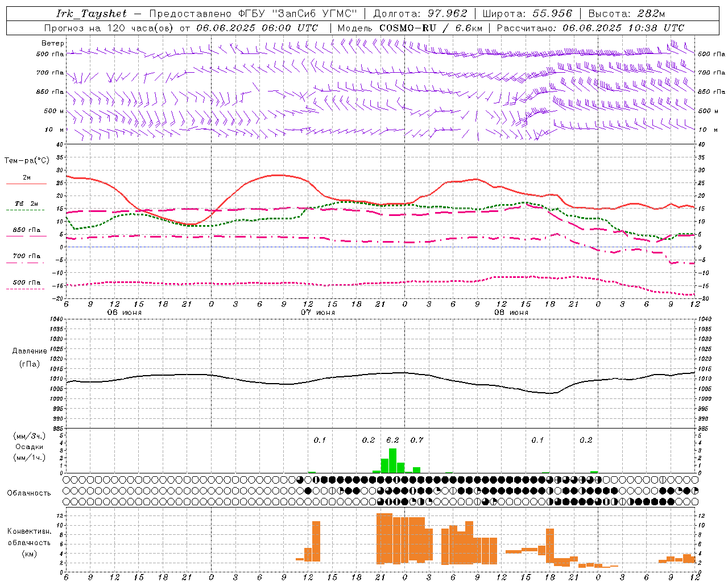The height and width of the screenshot is (582, 728).
Task: Click the (мм/1ч.) unit label
Action: pyautogui.click(x=30, y=457)
